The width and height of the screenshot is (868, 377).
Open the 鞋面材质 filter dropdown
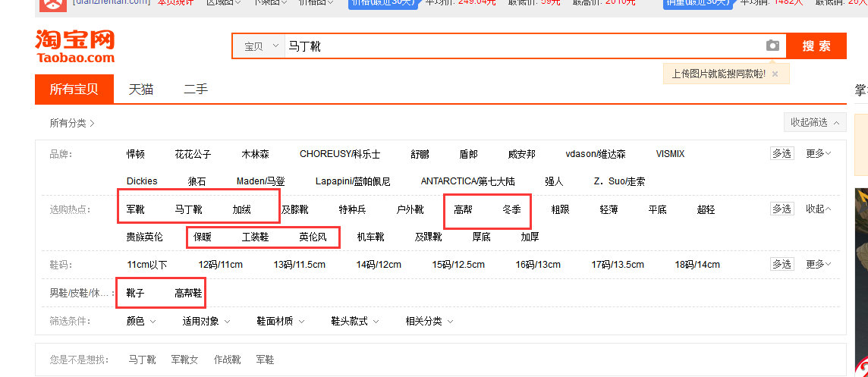pyautogui.click(x=279, y=321)
